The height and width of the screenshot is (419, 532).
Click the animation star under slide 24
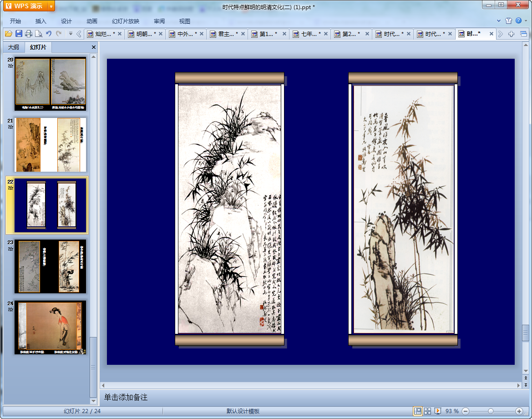[10, 310]
